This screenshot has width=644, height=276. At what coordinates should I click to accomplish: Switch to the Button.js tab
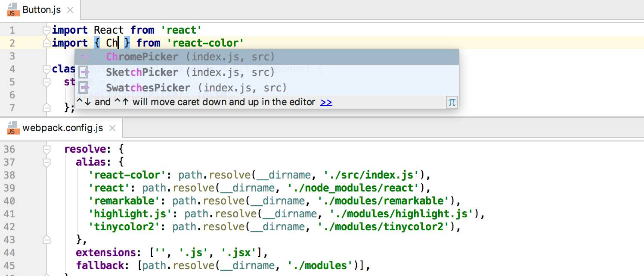41,10
